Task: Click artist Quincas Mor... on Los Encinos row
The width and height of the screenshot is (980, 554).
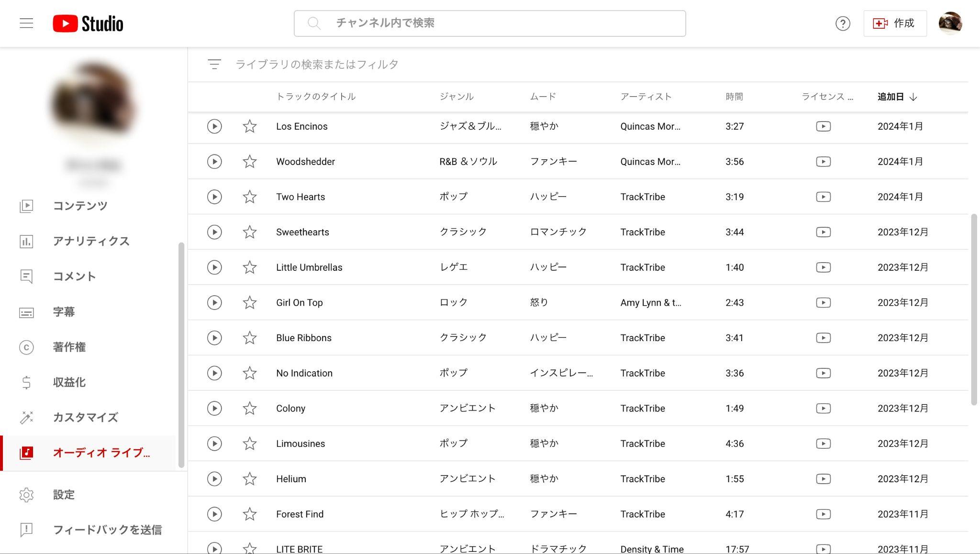Action: click(x=650, y=126)
